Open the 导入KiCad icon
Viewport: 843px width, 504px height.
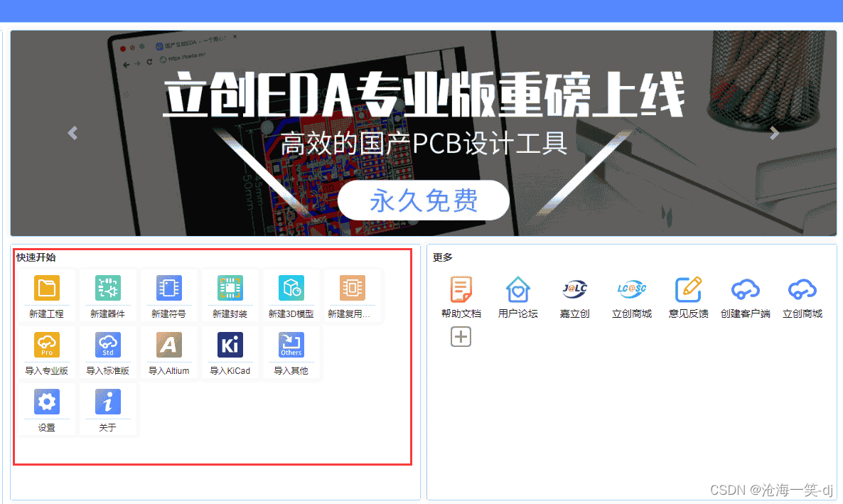coord(230,345)
